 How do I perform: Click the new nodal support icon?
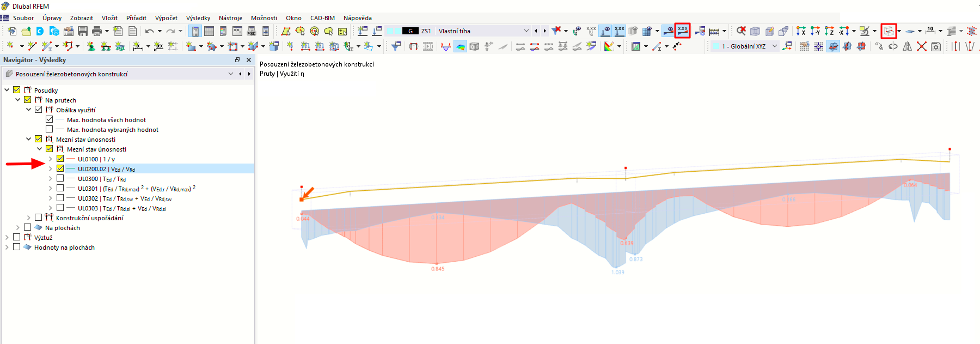[x=91, y=46]
